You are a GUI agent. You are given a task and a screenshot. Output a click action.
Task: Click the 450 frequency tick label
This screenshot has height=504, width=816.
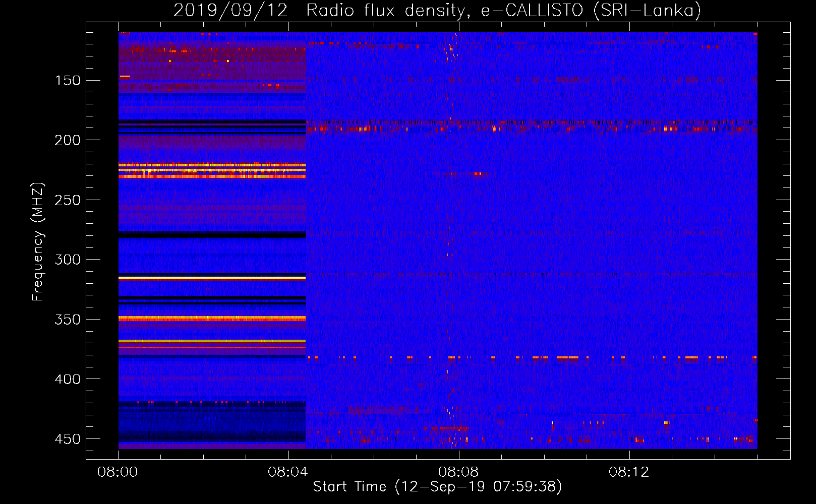point(68,439)
